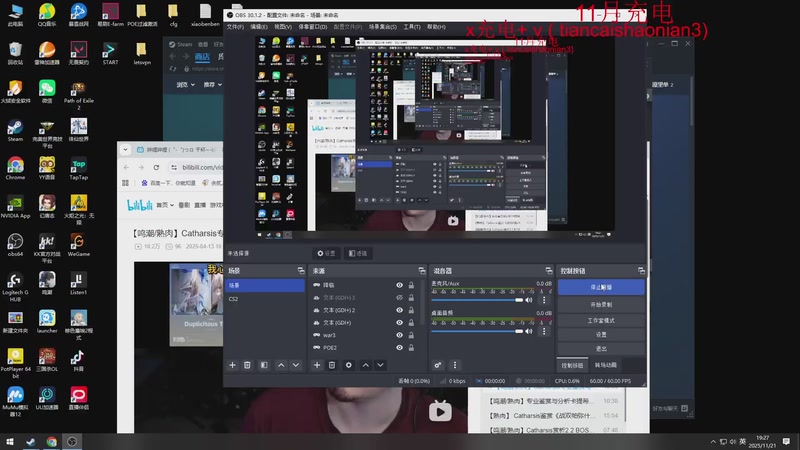The width and height of the screenshot is (800, 450).
Task: Adjust the Mic/Aux volume slider
Action: (477, 300)
